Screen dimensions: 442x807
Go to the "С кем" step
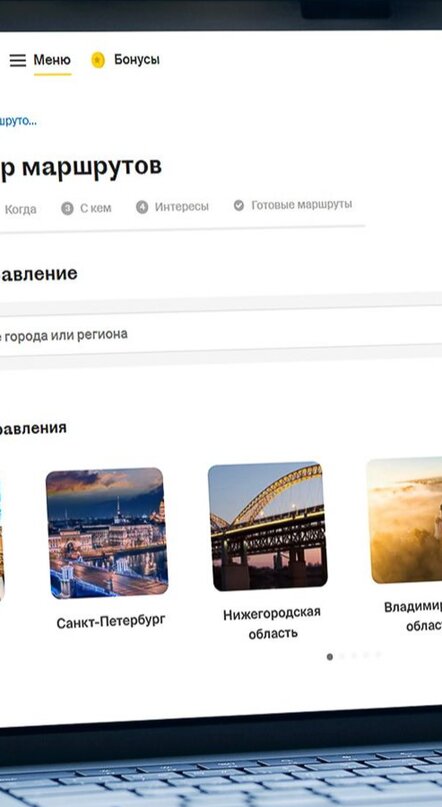tap(96, 208)
